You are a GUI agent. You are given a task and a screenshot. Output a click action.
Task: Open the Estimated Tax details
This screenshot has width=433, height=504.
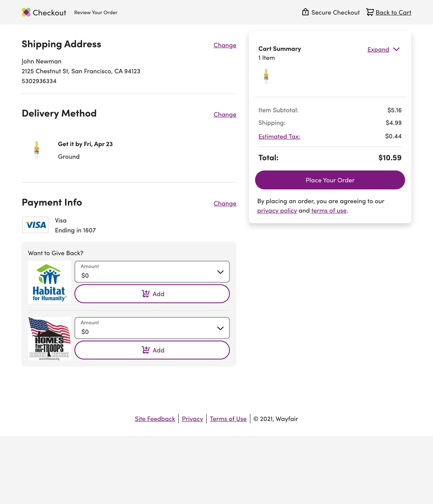pos(279,136)
